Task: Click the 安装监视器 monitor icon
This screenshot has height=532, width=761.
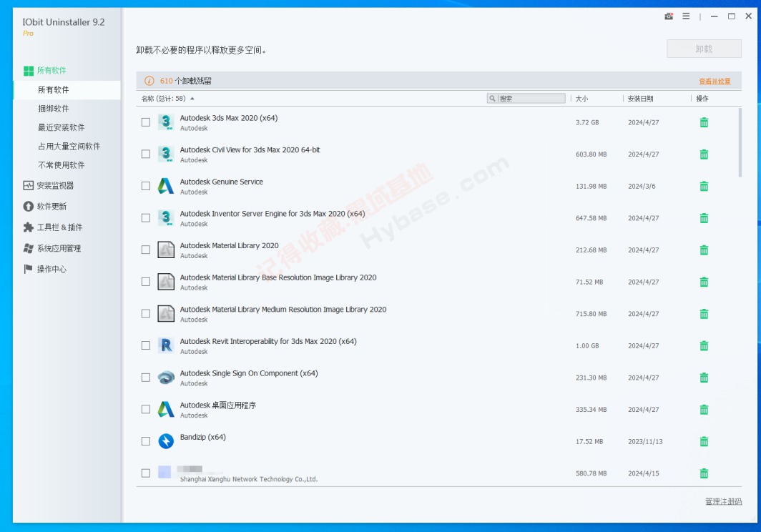Action: pos(28,185)
